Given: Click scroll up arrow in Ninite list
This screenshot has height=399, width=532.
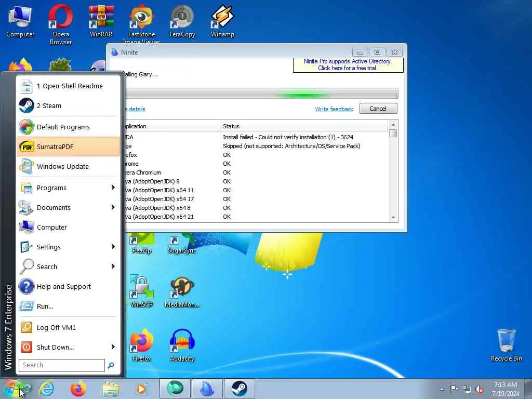Looking at the screenshot, I should point(393,125).
